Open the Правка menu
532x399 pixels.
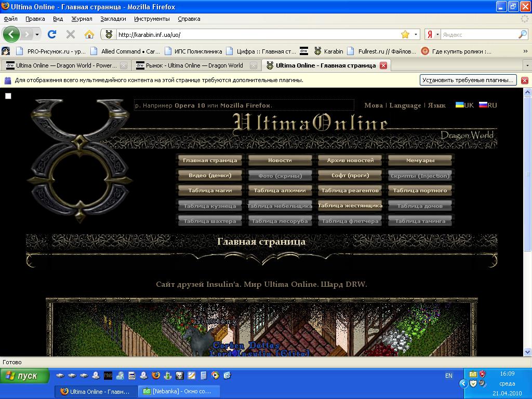(x=35, y=19)
